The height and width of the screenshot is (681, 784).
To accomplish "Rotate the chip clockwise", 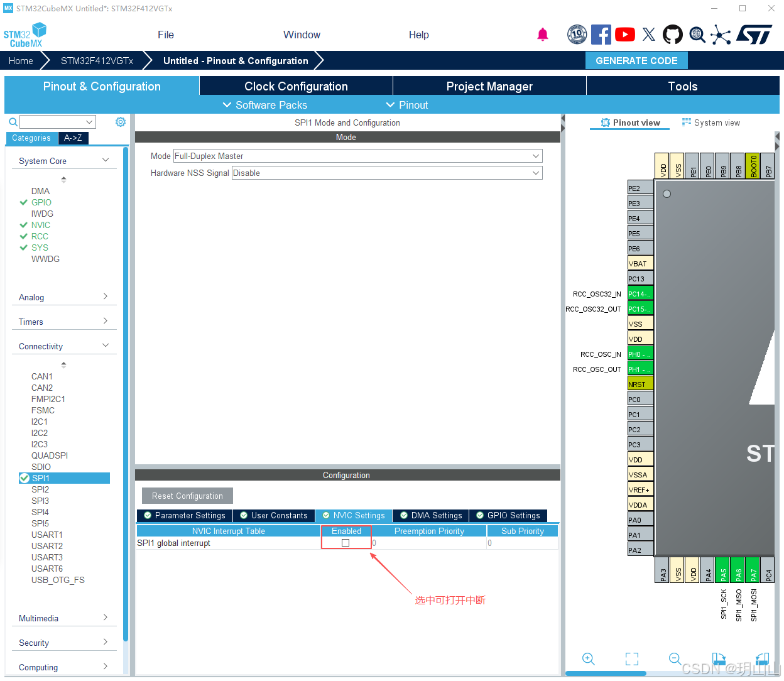I will click(719, 658).
